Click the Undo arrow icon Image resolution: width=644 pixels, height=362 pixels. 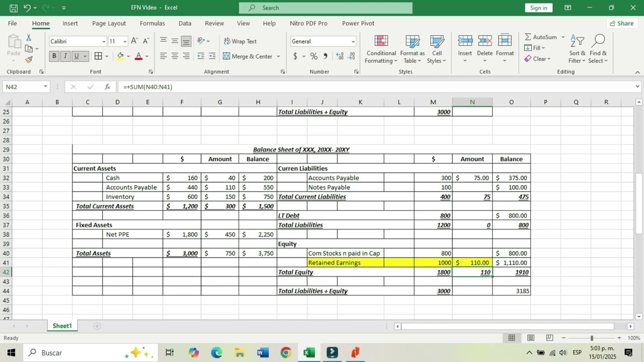[27, 8]
